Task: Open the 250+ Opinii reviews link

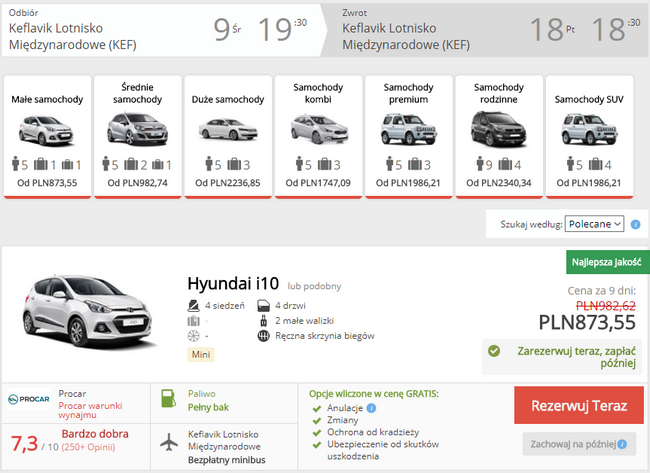Action: point(88,447)
